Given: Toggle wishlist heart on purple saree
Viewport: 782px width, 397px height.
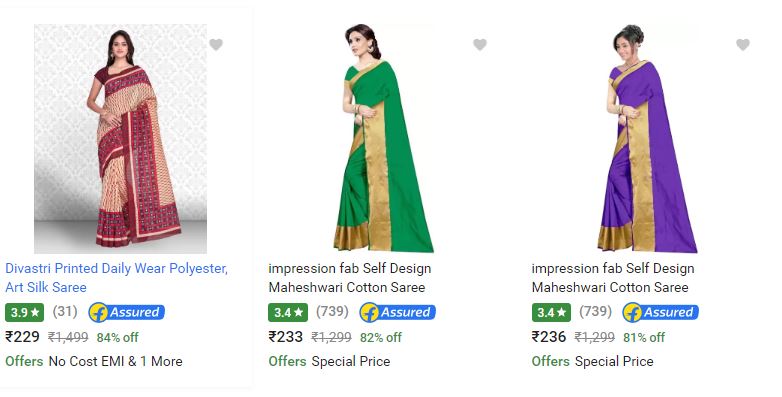Looking at the screenshot, I should coord(743,44).
